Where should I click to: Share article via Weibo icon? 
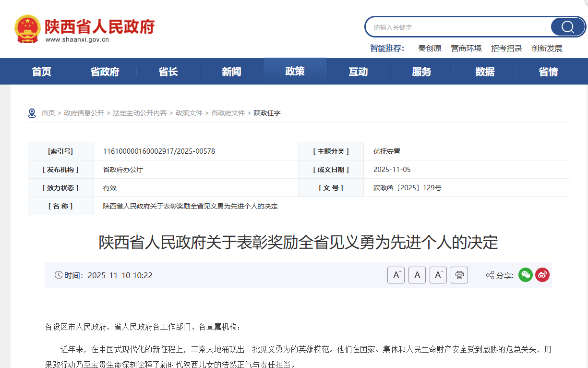(542, 275)
